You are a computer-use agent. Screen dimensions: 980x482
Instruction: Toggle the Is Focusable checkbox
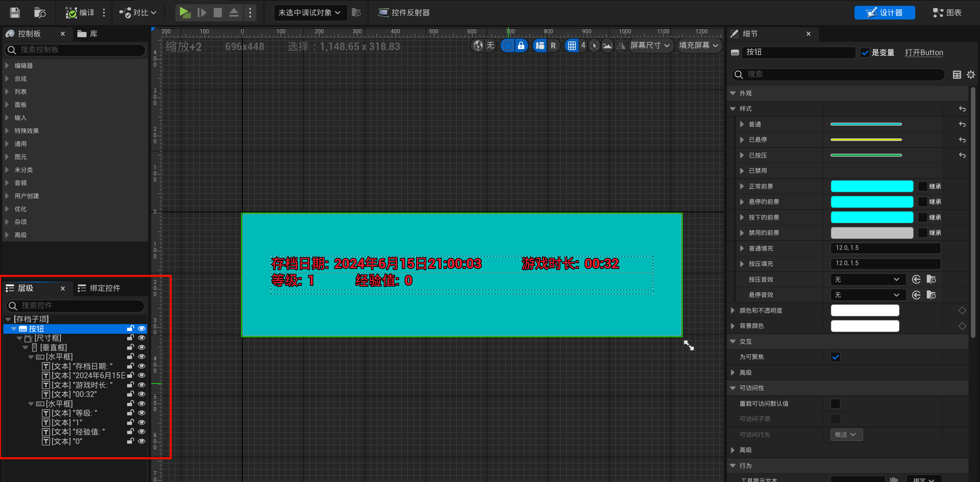tap(835, 357)
